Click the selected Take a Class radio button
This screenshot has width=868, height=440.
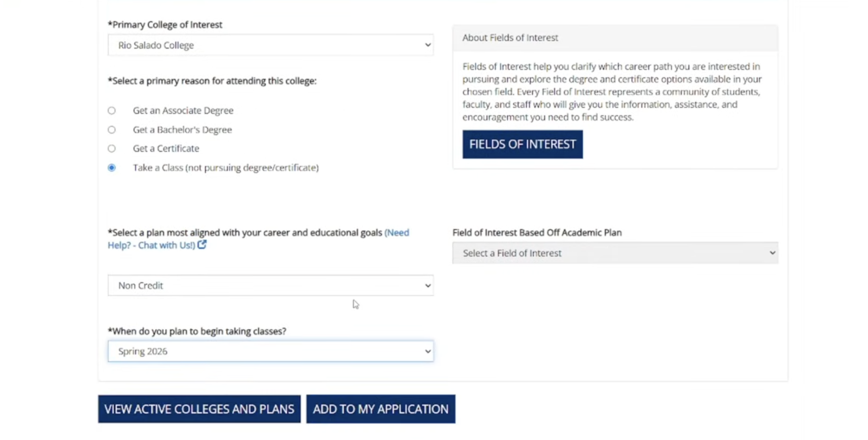(112, 168)
